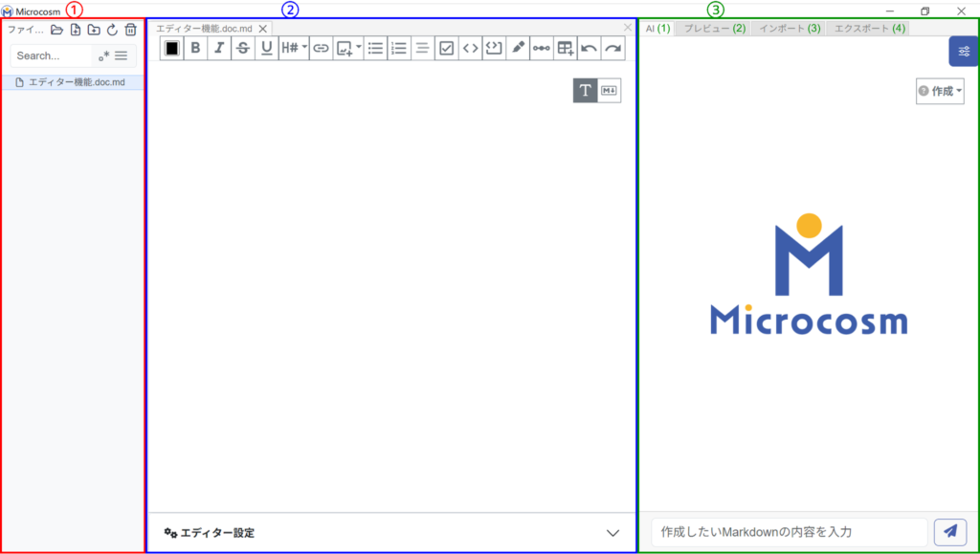Viewport: 980px width, 554px height.
Task: Toggle regex search option
Action: tap(103, 55)
